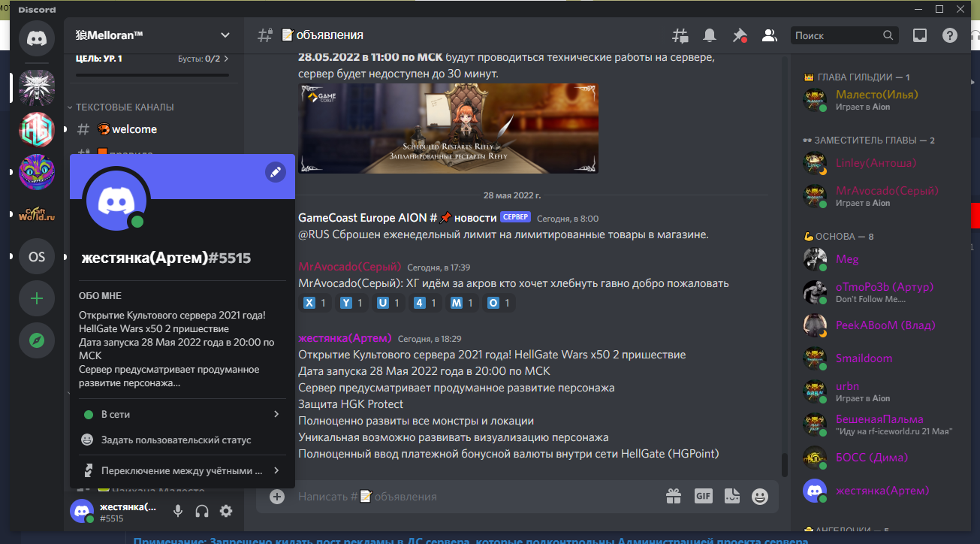The height and width of the screenshot is (544, 980).
Task: Click user panel avatar at bottom
Action: coord(82,511)
